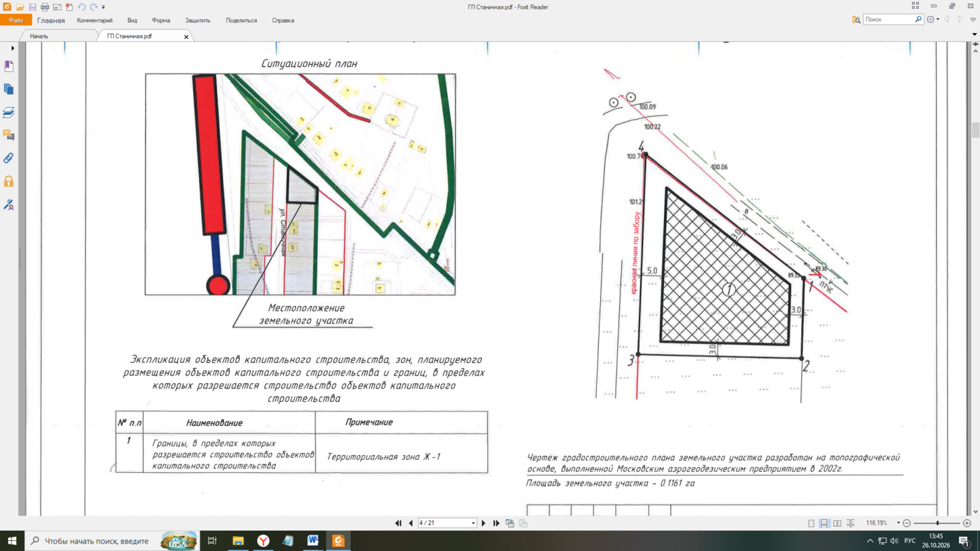
Task: Switch to the Главная ribbon tab
Action: pyautogui.click(x=51, y=20)
